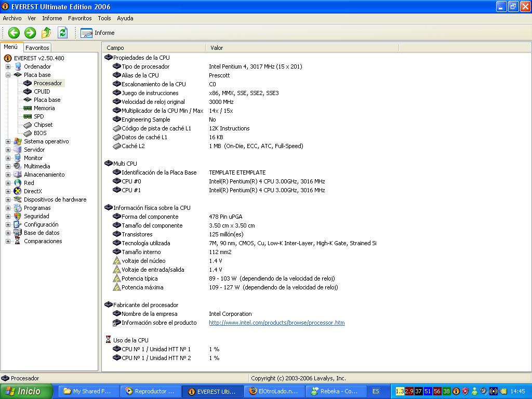Select the CPU #0 row

coord(219,181)
